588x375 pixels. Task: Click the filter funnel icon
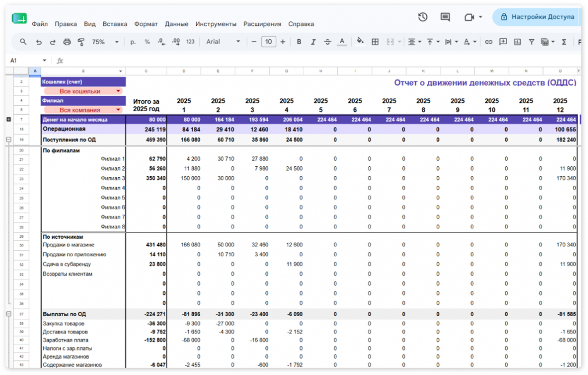[531, 42]
